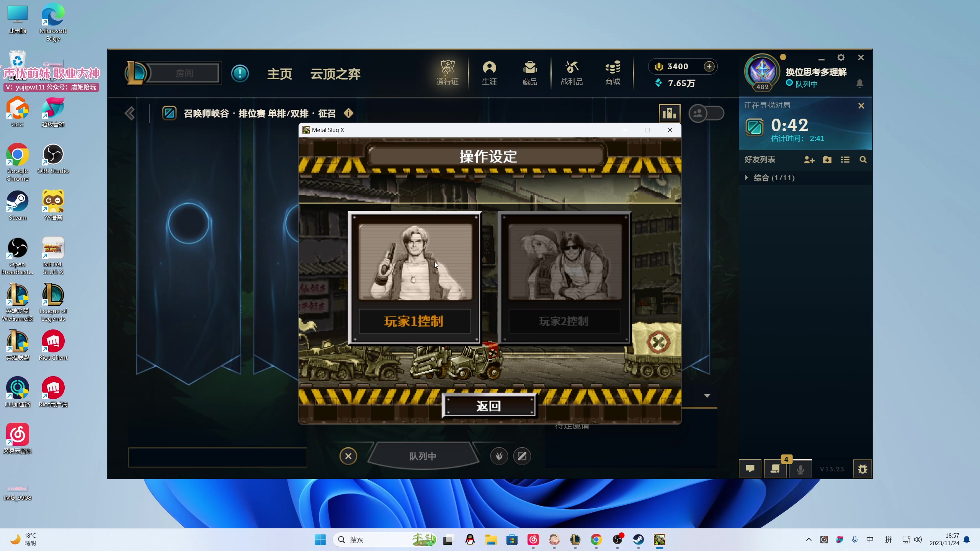The image size is (980, 551).
Task: Open League client settings gear
Action: click(841, 57)
